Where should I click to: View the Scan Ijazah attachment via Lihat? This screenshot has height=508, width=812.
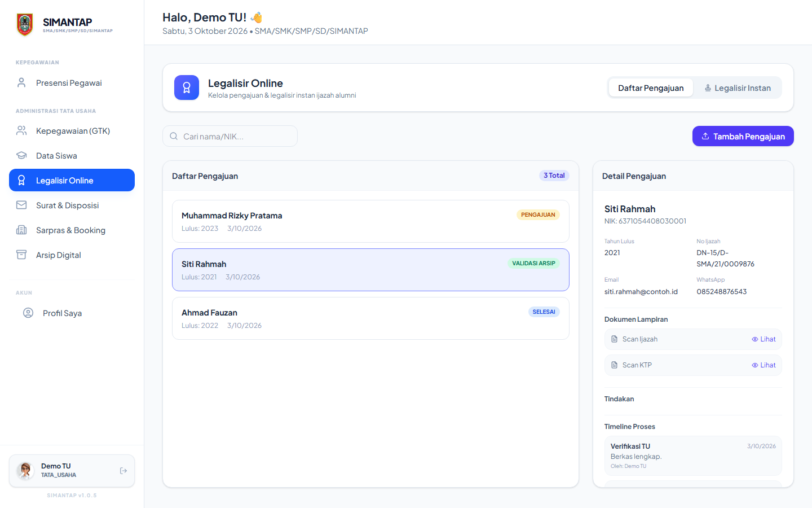[764, 339]
